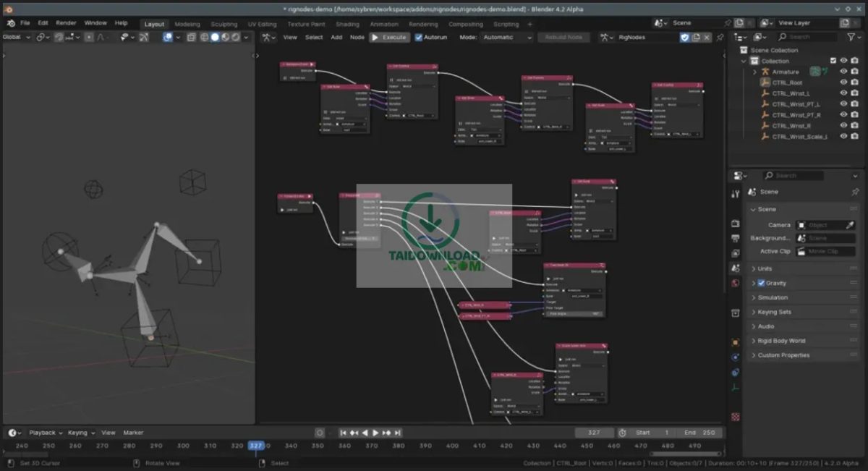Click the Execute button
Screen dimensions: 868x471
(x=390, y=37)
